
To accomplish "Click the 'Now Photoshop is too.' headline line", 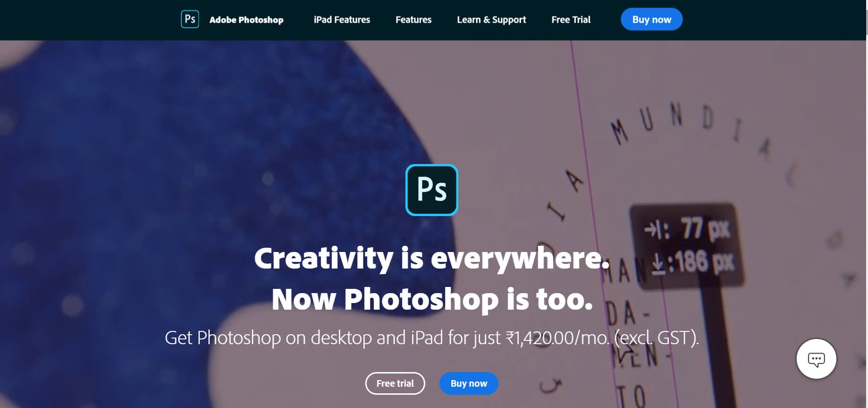I will 432,299.
